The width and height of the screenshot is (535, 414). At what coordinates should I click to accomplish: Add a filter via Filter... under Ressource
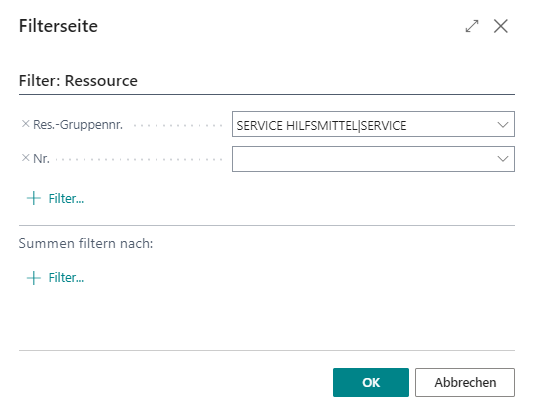tap(66, 199)
